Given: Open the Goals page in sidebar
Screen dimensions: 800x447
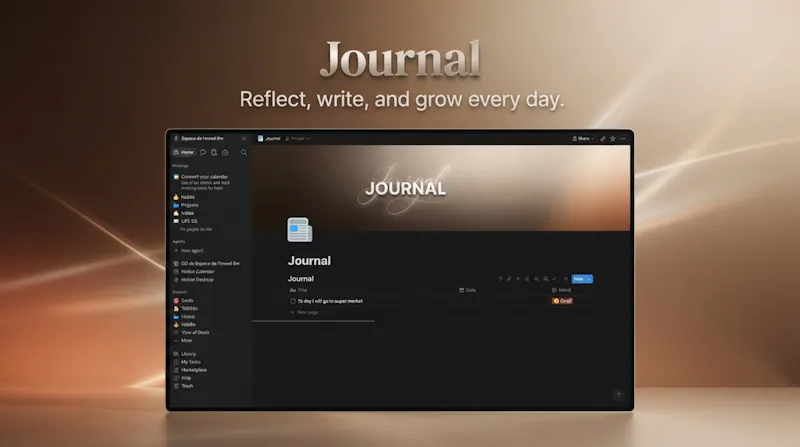Looking at the screenshot, I should [x=184, y=301].
